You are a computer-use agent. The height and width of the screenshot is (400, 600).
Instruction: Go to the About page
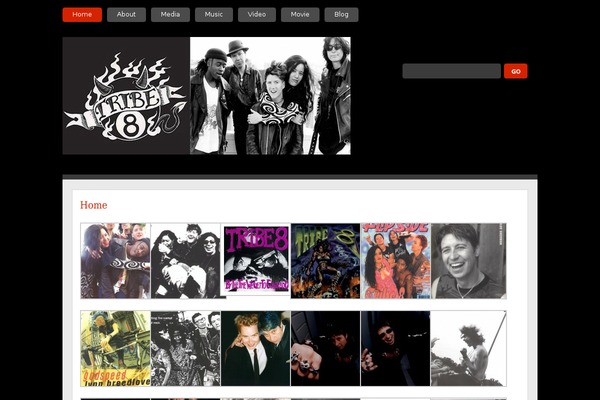coord(126,15)
